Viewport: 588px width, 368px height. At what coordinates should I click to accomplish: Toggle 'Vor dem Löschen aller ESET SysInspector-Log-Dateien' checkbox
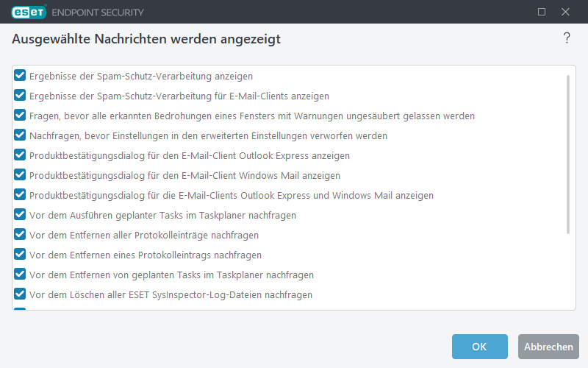click(20, 294)
